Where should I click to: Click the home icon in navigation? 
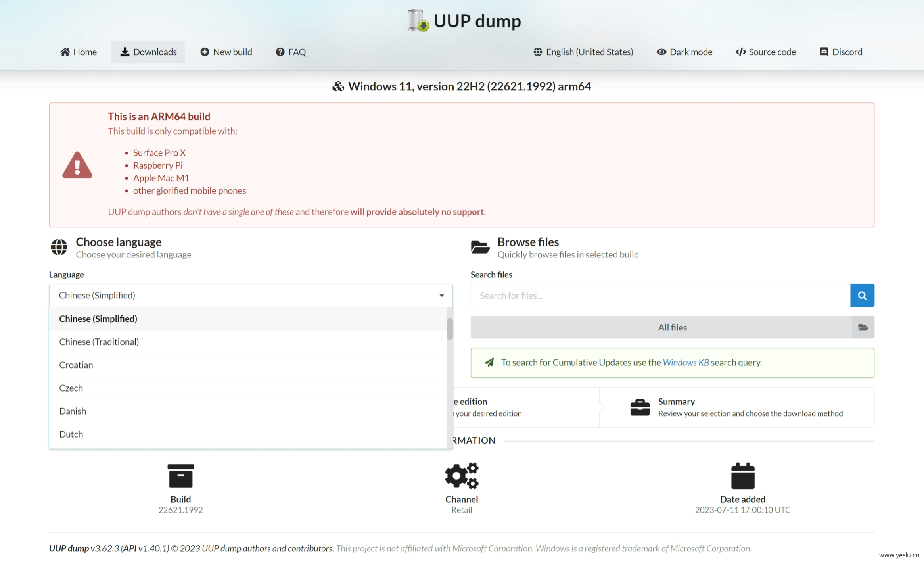click(x=65, y=52)
